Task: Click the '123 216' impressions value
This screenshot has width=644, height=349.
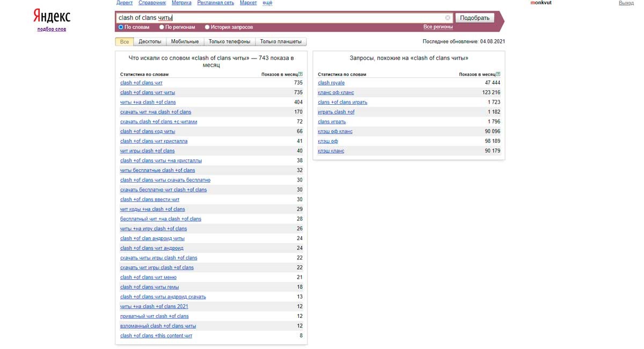Action: (491, 92)
